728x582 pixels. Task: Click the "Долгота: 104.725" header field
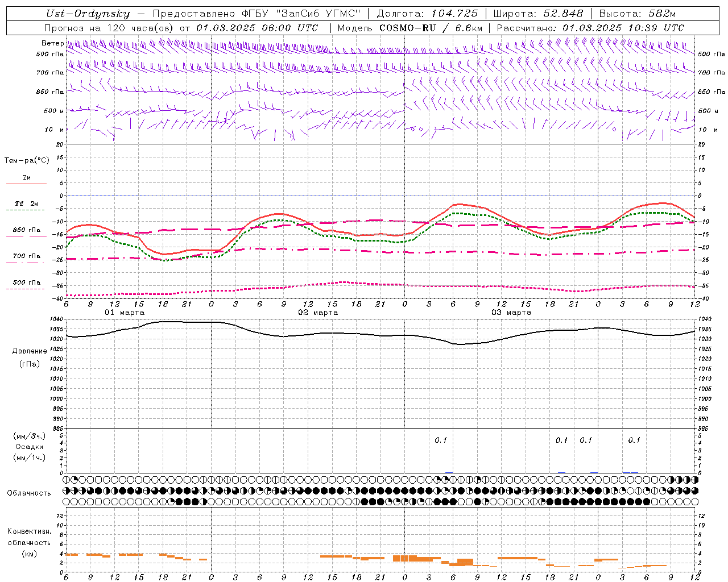(x=427, y=14)
